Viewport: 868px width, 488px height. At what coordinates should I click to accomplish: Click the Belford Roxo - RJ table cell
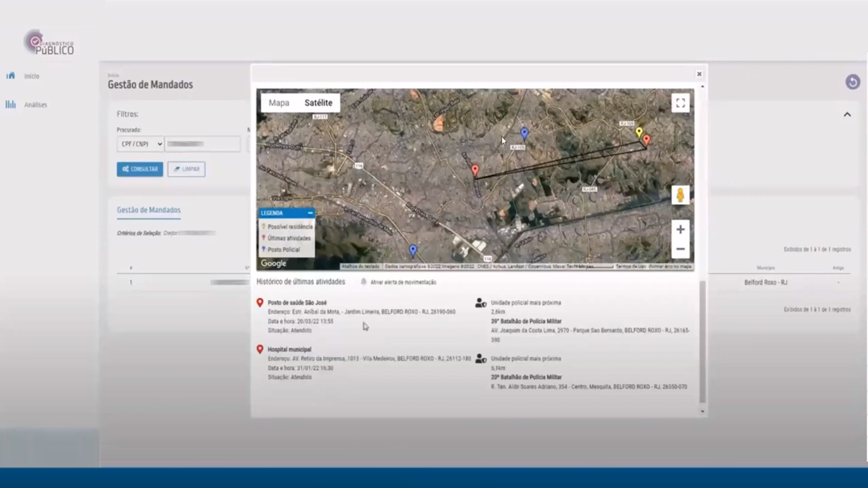[x=766, y=282]
